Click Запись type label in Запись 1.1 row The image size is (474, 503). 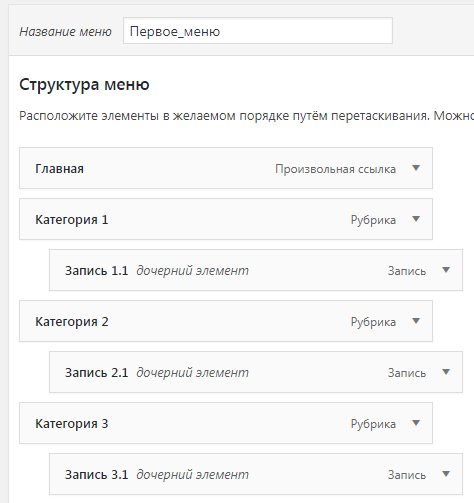pyautogui.click(x=407, y=271)
